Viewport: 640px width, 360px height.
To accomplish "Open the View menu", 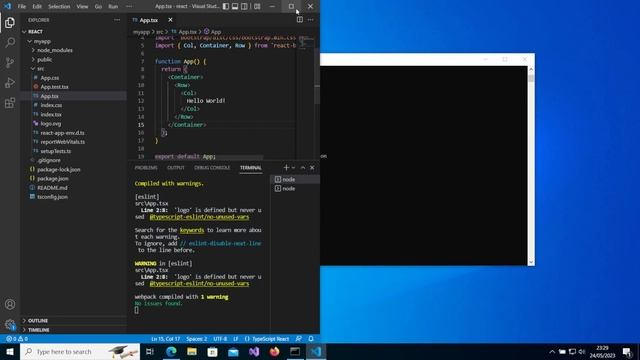I will pos(82,7).
